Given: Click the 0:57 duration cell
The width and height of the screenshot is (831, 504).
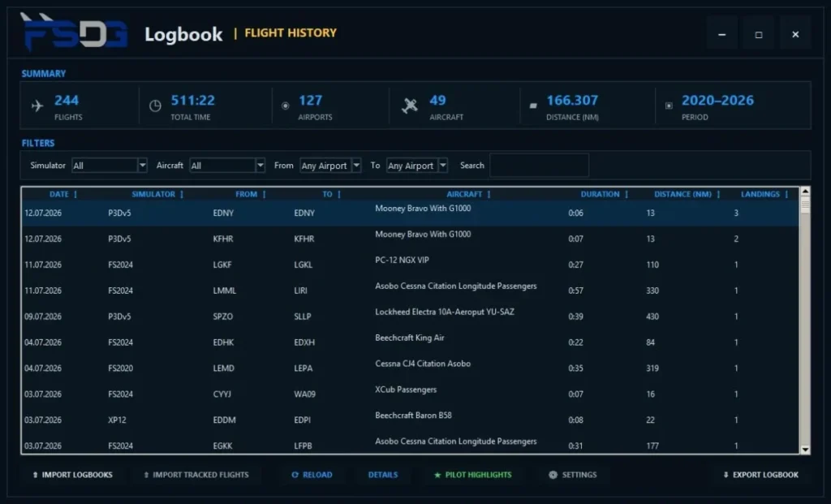Looking at the screenshot, I should 575,291.
